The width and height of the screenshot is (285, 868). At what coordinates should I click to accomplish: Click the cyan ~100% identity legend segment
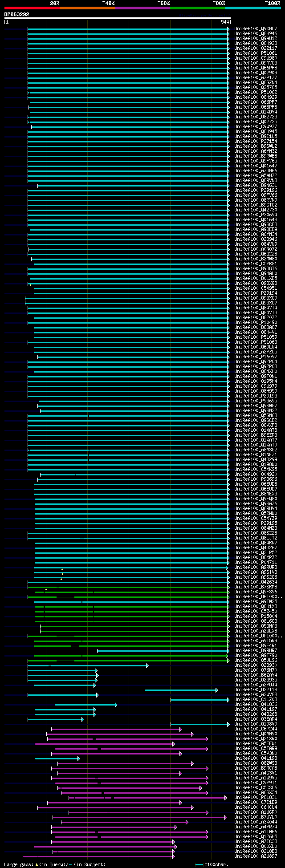[253, 8]
